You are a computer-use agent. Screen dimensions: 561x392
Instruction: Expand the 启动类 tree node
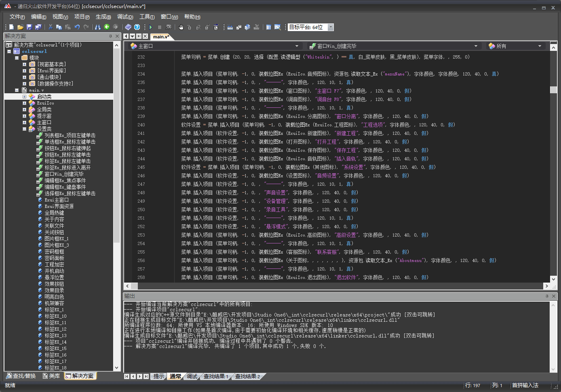24,96
